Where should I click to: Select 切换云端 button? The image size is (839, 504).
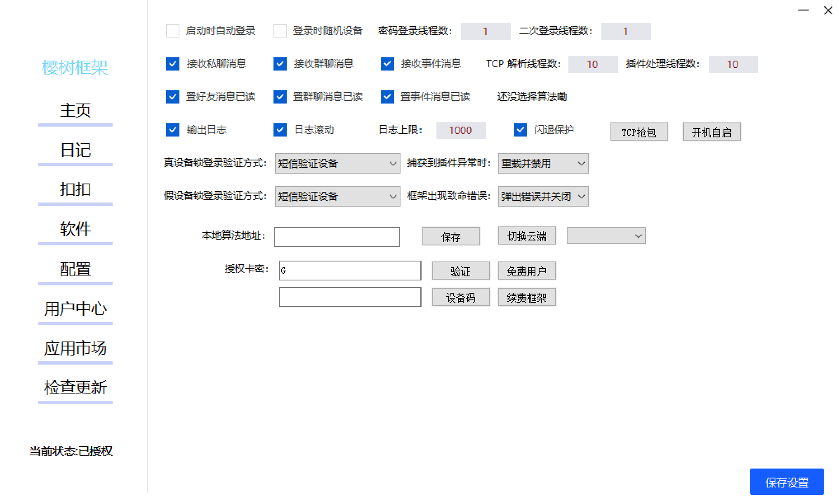click(x=526, y=236)
